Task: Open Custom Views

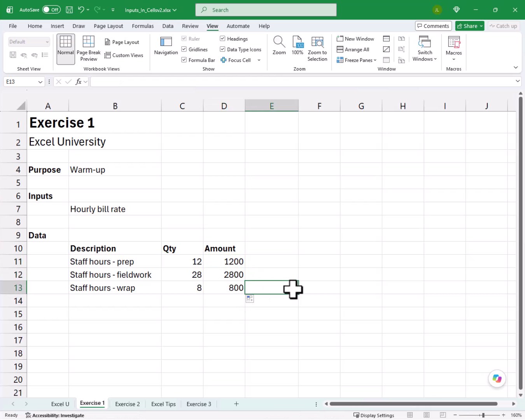Action: (x=124, y=55)
